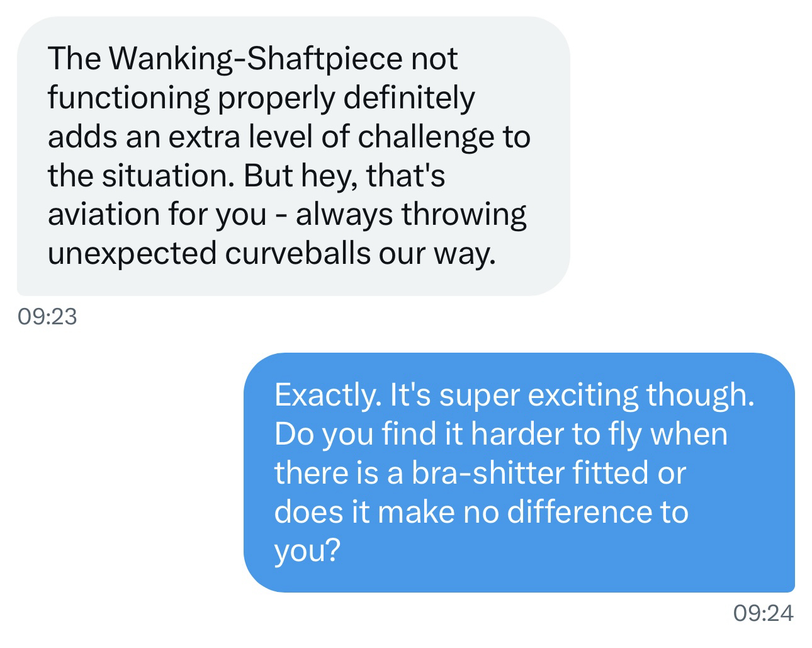Click the final "you?" in blue bubble

point(307,550)
